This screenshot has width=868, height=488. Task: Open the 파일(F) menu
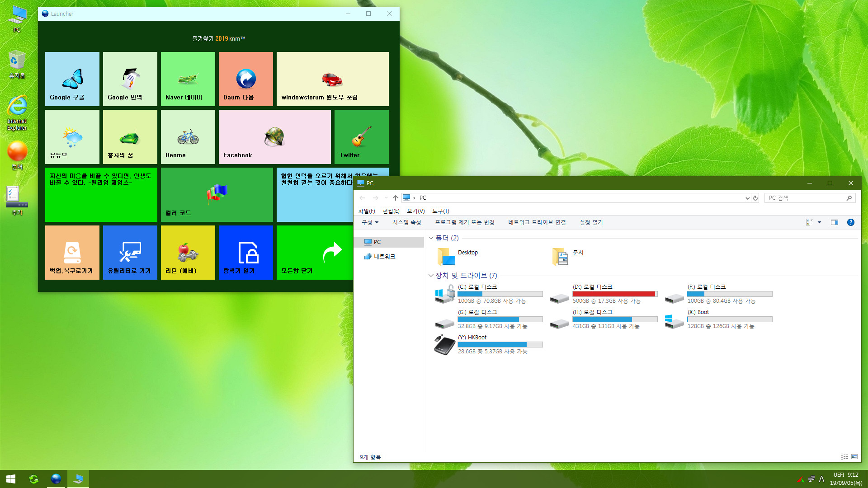pos(367,211)
